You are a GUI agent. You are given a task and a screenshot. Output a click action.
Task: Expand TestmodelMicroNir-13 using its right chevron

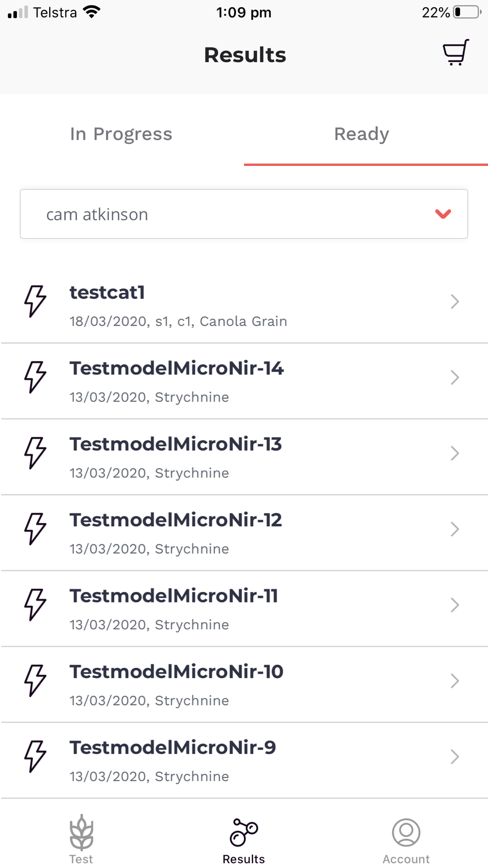455,454
